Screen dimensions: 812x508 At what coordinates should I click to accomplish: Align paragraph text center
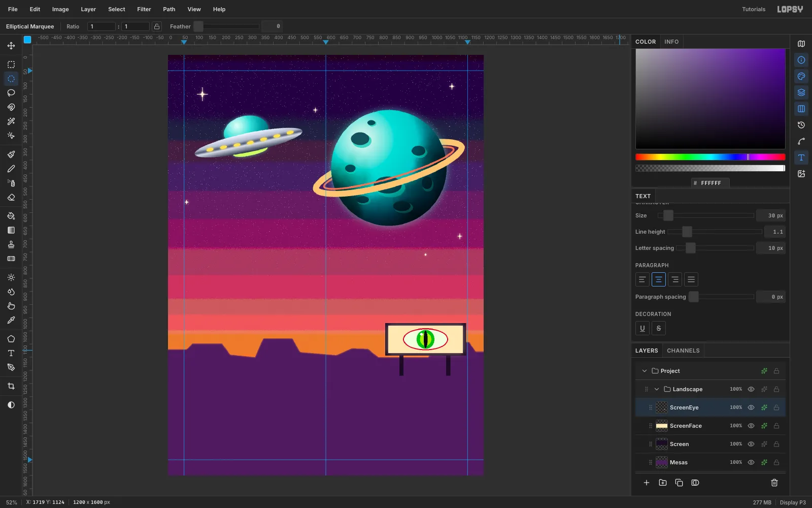click(659, 279)
